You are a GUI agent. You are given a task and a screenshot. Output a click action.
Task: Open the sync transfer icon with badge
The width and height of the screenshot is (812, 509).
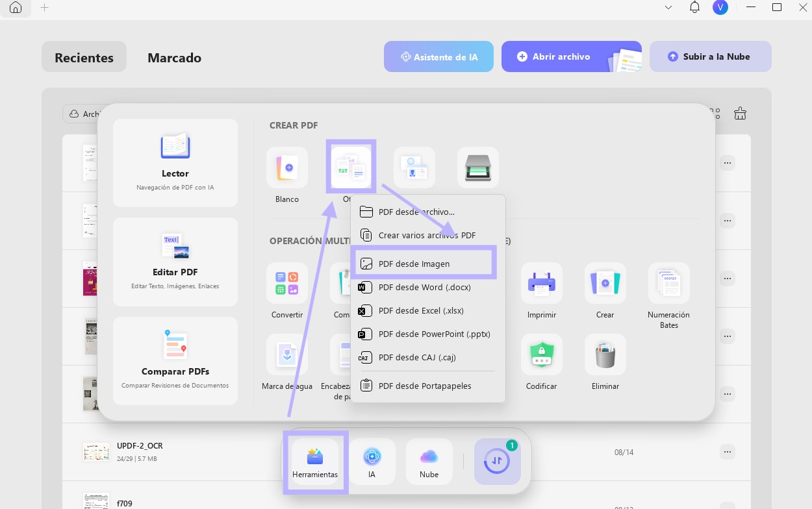point(498,462)
